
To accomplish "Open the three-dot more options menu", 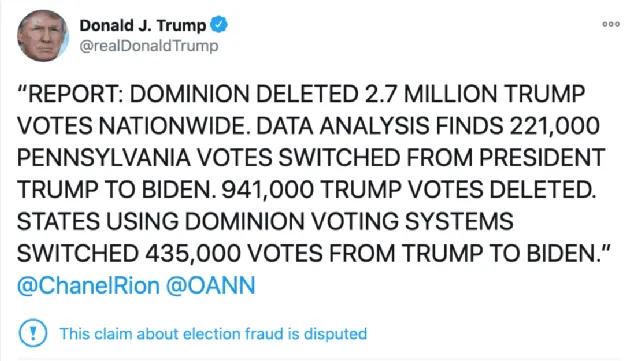I will 610,24.
